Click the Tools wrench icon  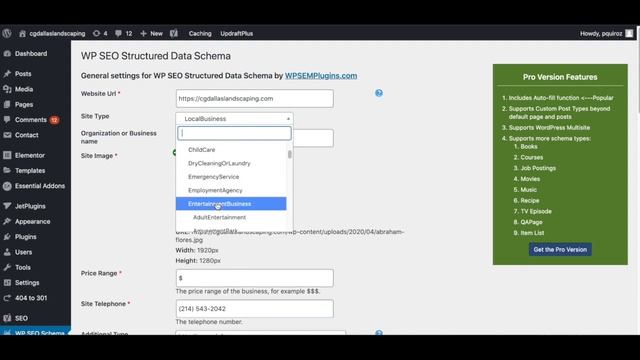(7, 267)
